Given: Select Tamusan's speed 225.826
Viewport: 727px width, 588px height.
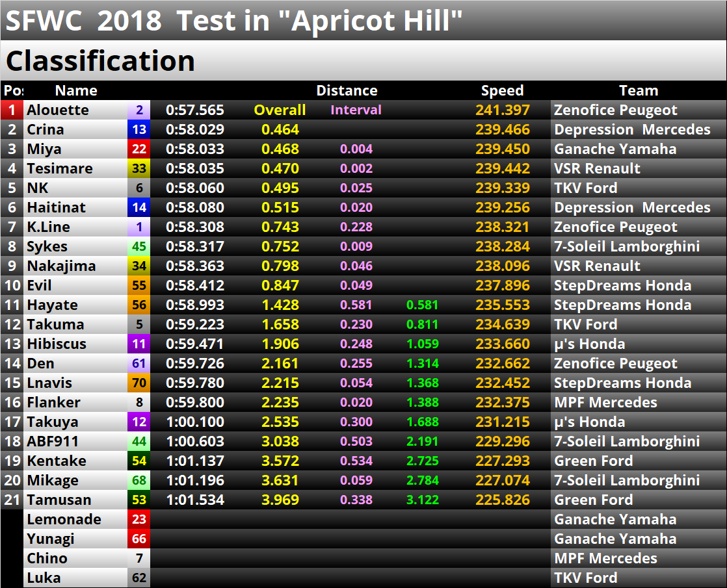Looking at the screenshot, I should [x=503, y=500].
